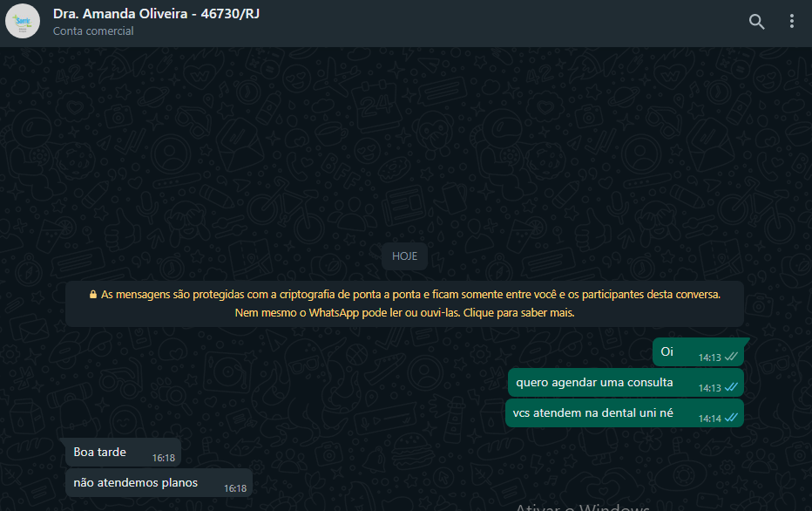Open search in conversation magnifier icon
The image size is (812, 511).
tap(756, 22)
